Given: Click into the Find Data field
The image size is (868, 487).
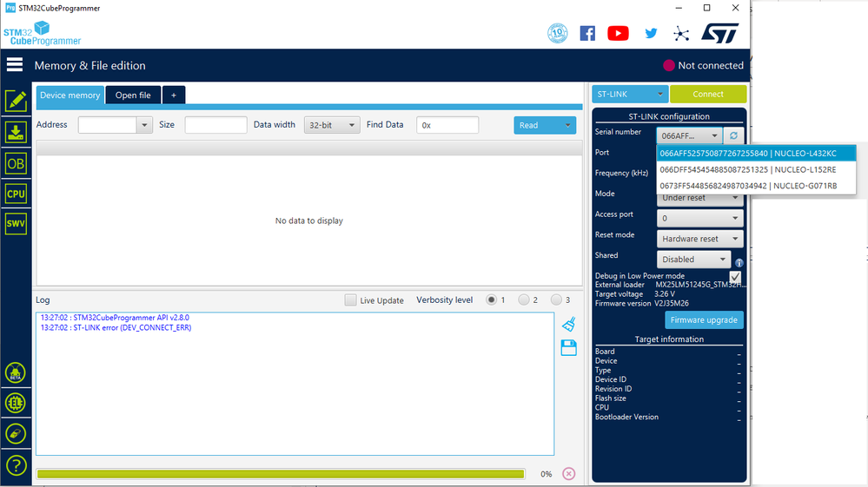Looking at the screenshot, I should pyautogui.click(x=447, y=125).
